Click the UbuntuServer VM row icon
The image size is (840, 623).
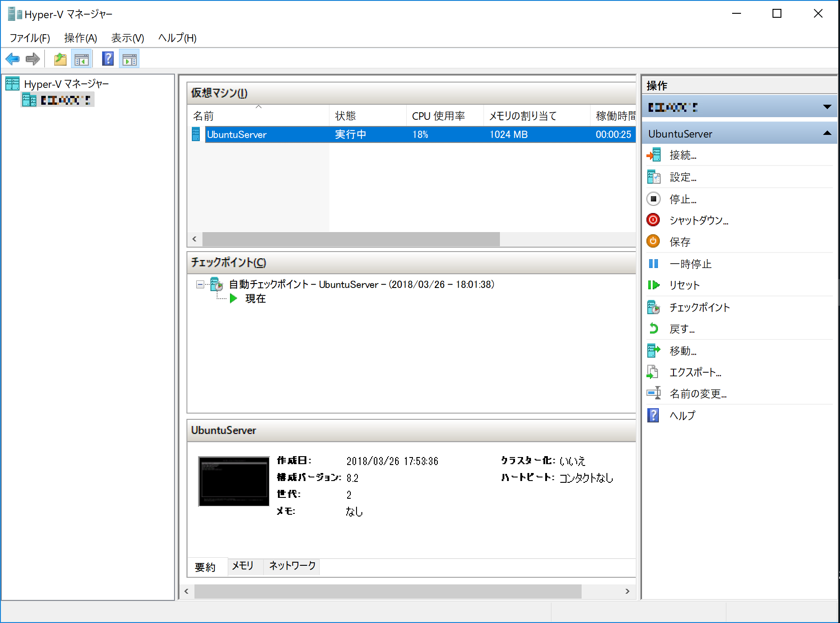(x=196, y=134)
